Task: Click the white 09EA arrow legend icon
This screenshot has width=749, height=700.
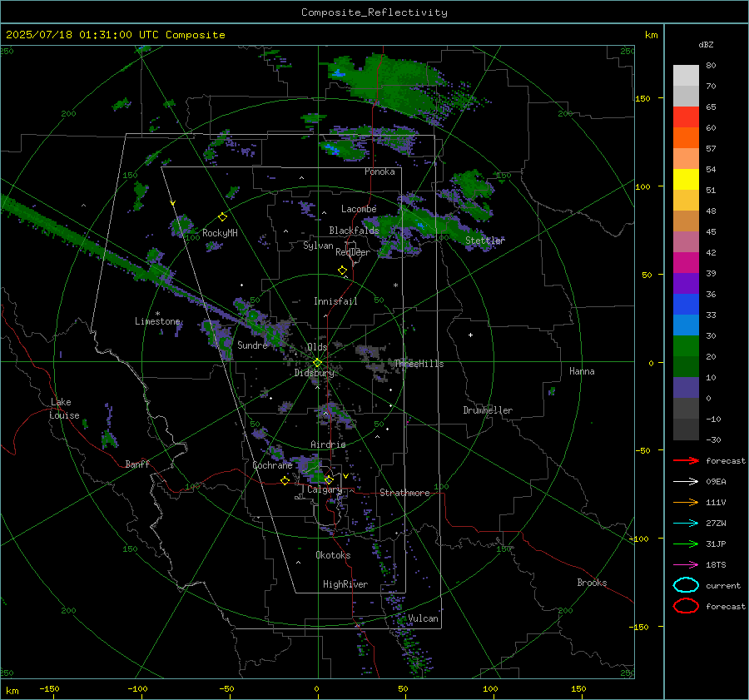Action: 686,482
